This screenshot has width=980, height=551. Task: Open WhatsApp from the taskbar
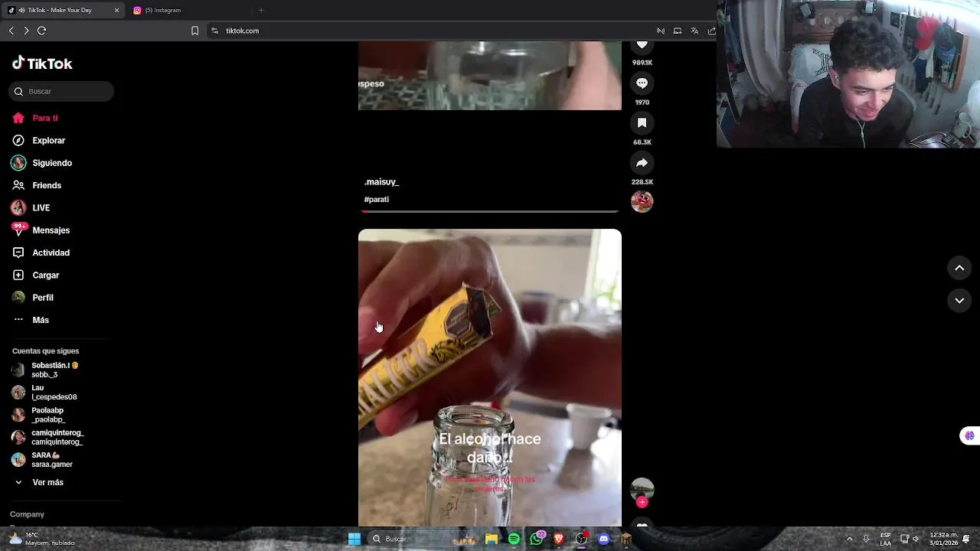coord(537,539)
